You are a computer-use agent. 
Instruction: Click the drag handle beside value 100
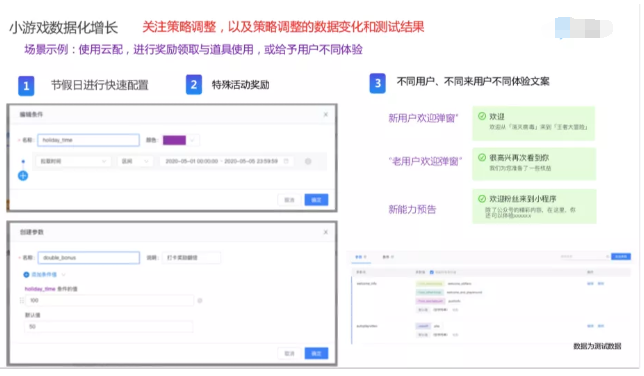(x=22, y=301)
